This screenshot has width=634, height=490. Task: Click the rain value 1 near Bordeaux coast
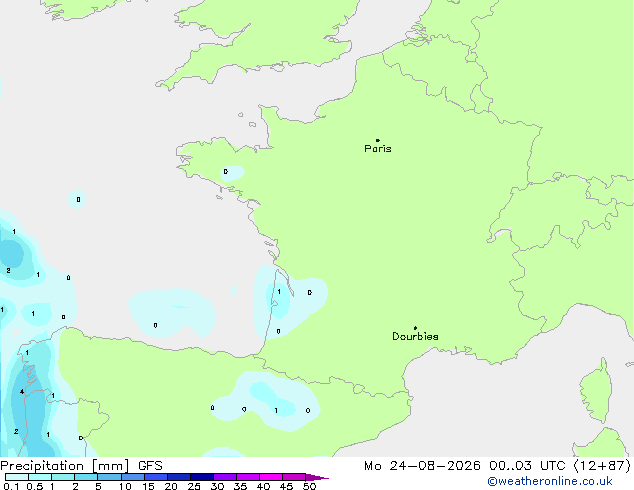pyautogui.click(x=279, y=291)
